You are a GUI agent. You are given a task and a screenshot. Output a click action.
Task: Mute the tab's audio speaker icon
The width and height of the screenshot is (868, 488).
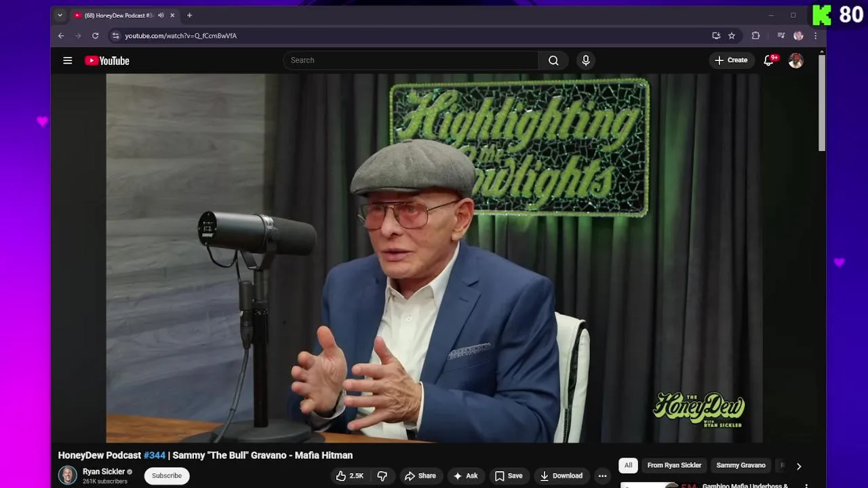(x=161, y=15)
